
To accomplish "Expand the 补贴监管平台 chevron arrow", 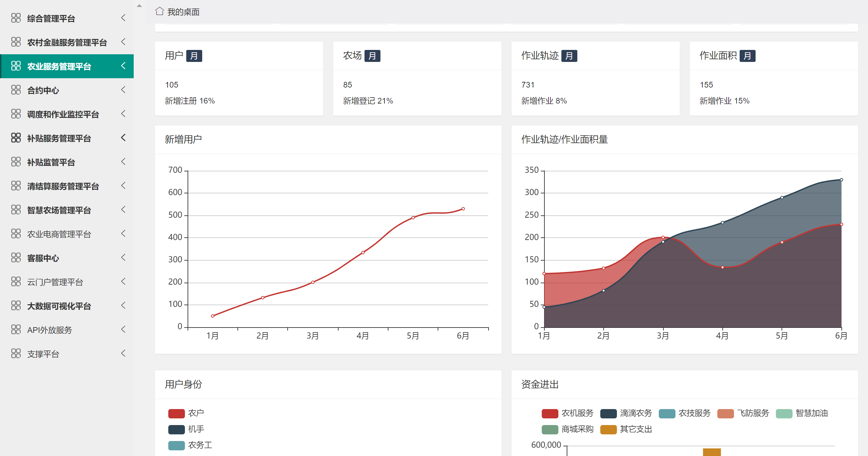I will tap(123, 161).
